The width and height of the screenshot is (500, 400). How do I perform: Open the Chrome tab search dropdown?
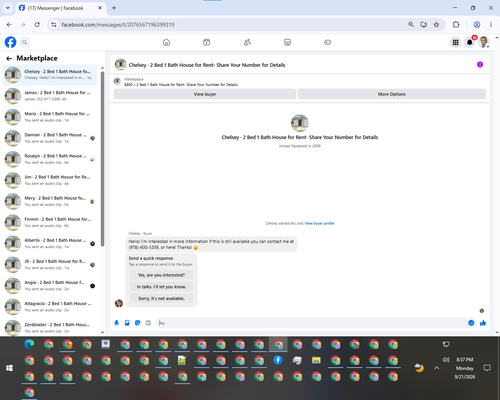tap(8, 8)
